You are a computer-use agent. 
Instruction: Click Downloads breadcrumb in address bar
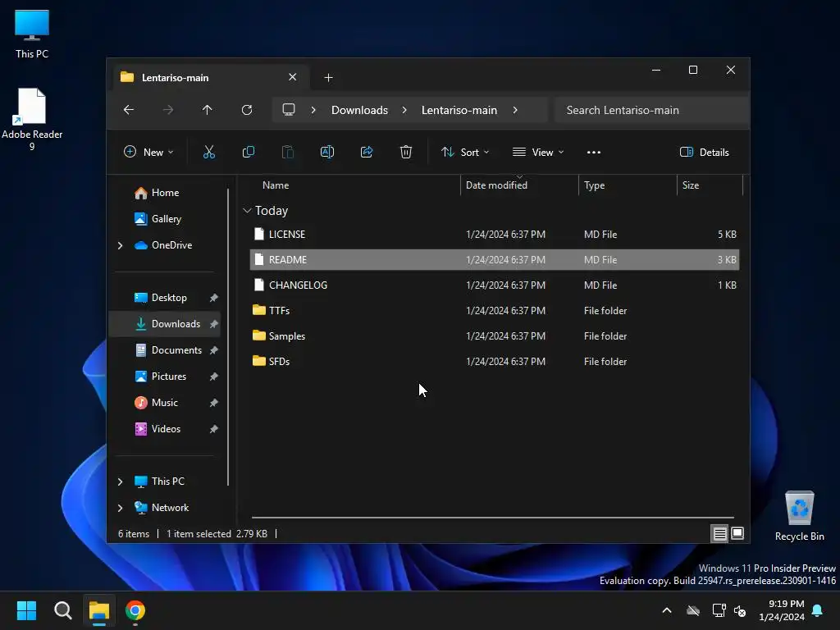coord(359,110)
